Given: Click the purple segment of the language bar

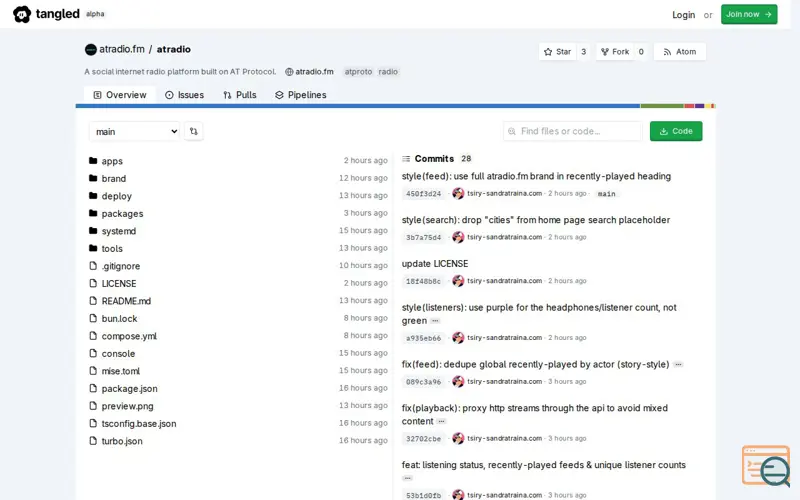Looking at the screenshot, I should click(699, 106).
